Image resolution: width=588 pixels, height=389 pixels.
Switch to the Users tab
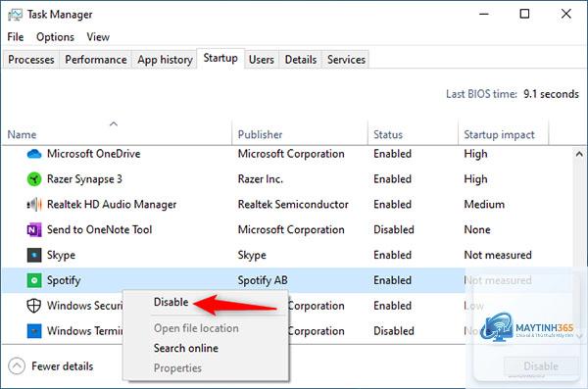pos(262,60)
